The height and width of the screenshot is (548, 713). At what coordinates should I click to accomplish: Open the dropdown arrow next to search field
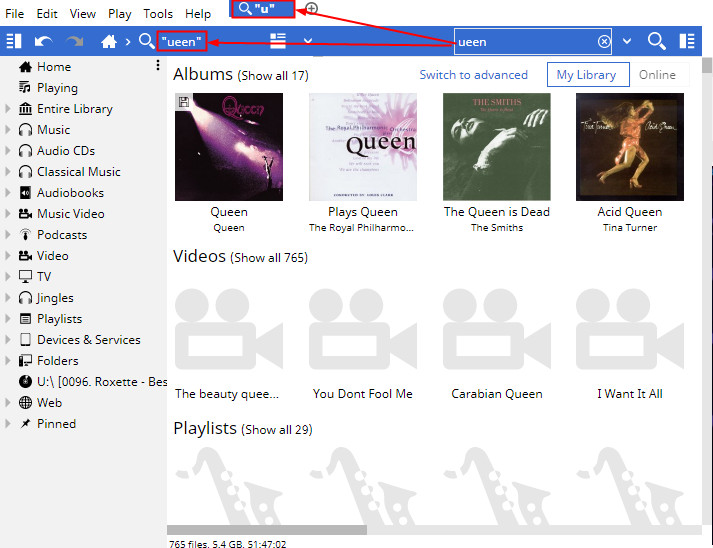pyautogui.click(x=627, y=42)
